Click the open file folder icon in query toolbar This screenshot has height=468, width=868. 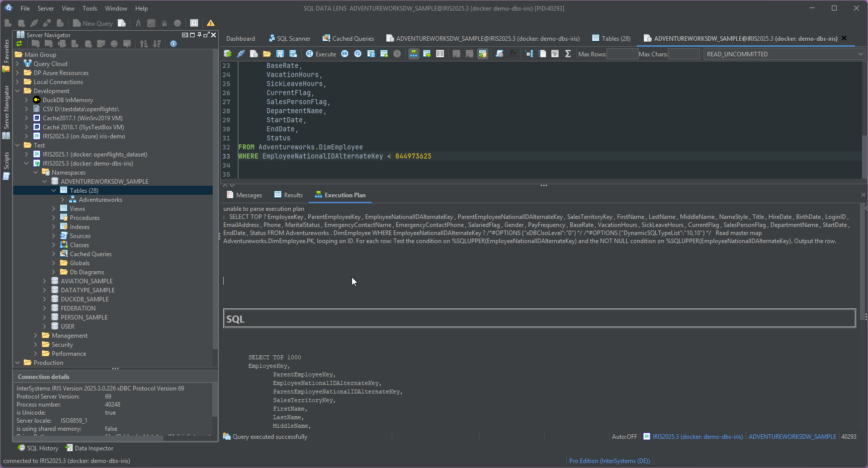point(267,54)
